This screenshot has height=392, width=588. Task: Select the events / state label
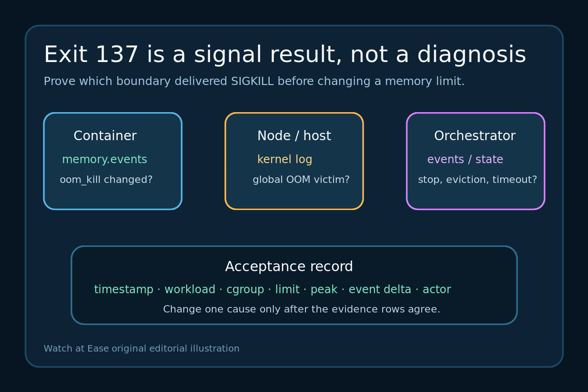coord(465,159)
